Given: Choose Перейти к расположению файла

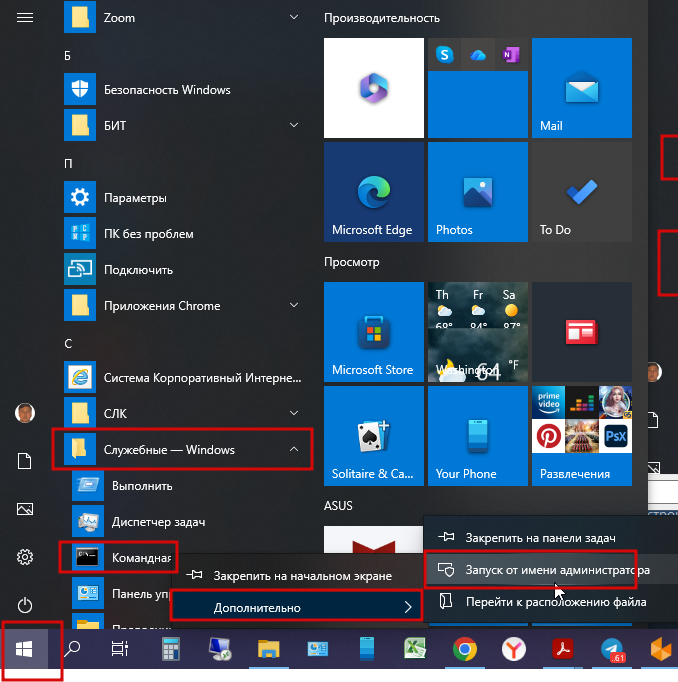Looking at the screenshot, I should 551,602.
